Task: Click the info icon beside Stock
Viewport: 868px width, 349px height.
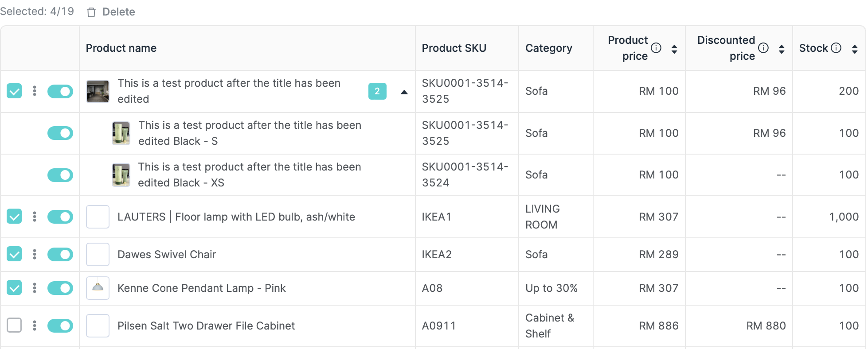Action: click(836, 48)
